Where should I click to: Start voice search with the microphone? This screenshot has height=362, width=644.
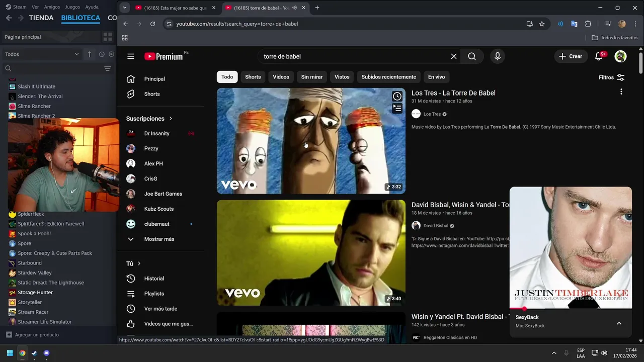click(x=498, y=56)
